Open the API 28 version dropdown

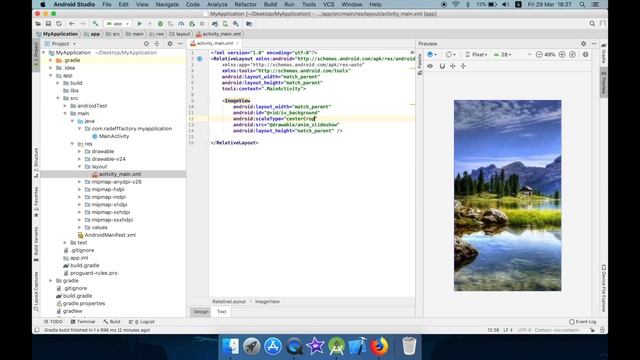pos(502,54)
